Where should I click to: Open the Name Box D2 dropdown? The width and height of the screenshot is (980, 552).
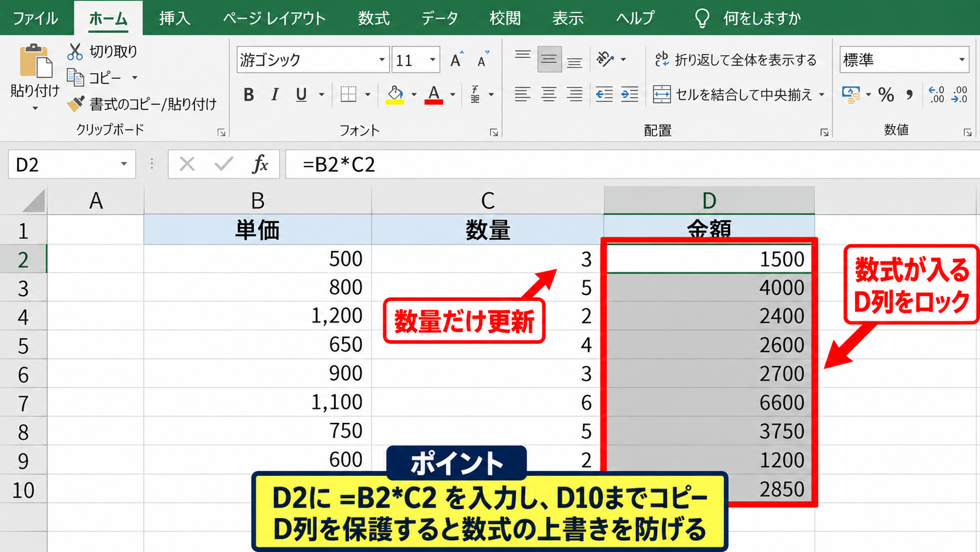coord(124,164)
